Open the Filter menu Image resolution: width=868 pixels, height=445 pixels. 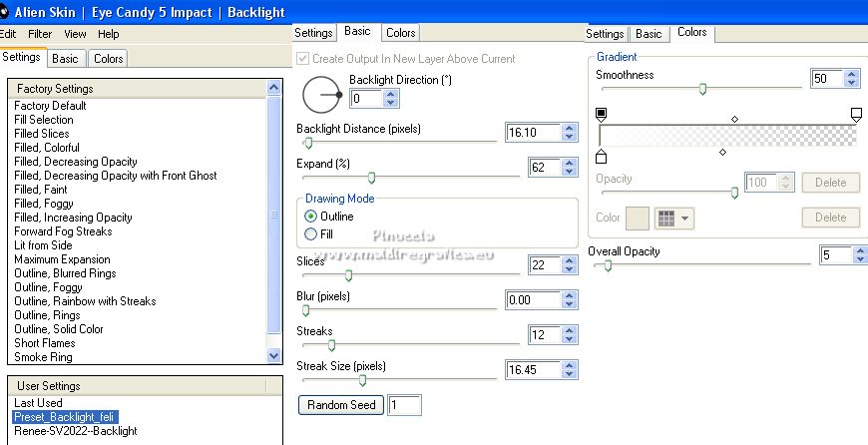tap(40, 34)
